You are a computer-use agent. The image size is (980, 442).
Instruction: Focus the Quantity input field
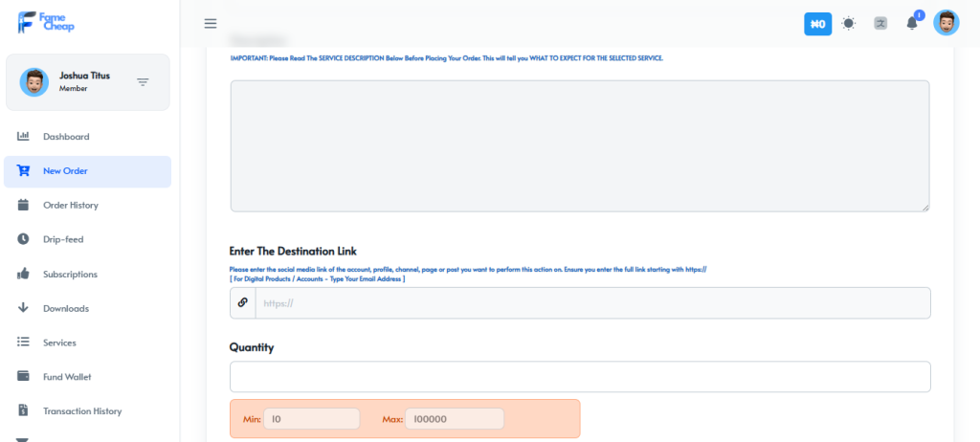(x=580, y=376)
